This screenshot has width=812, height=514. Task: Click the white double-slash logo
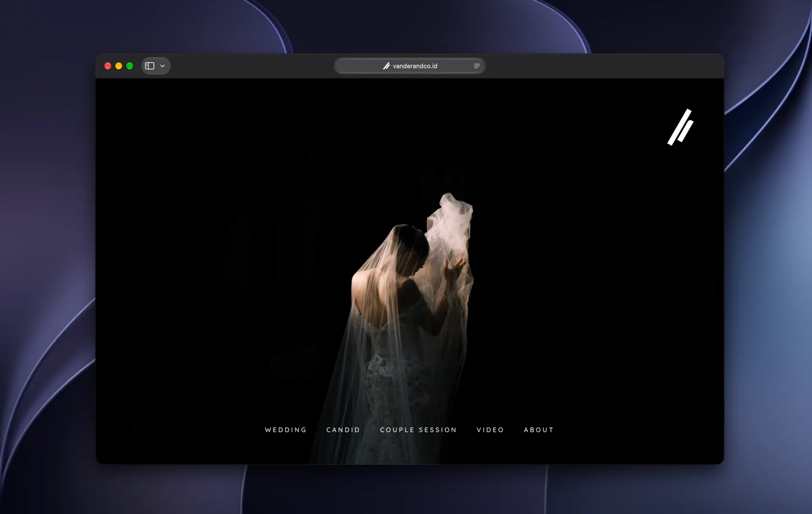coord(680,127)
